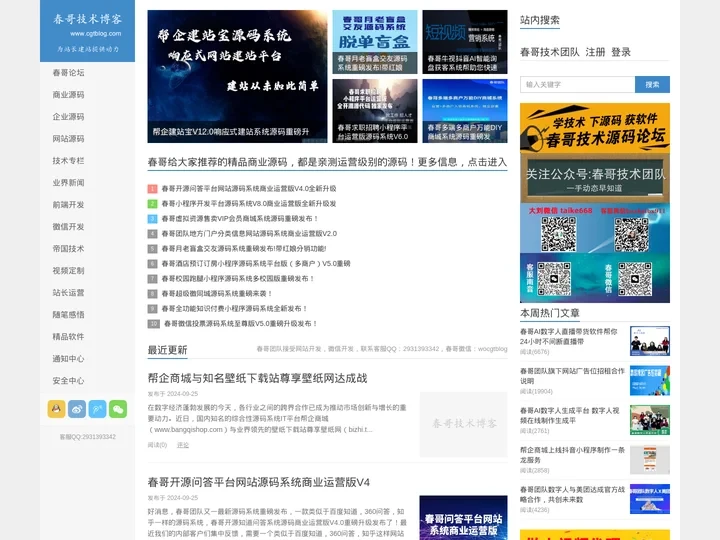Focus the 输入关键字 search field
Viewport: 720px width, 540px height.
[578, 84]
